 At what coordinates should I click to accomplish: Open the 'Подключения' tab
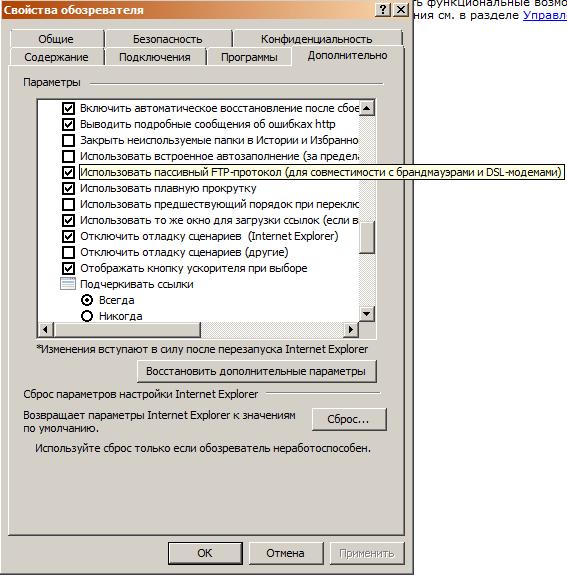point(155,57)
